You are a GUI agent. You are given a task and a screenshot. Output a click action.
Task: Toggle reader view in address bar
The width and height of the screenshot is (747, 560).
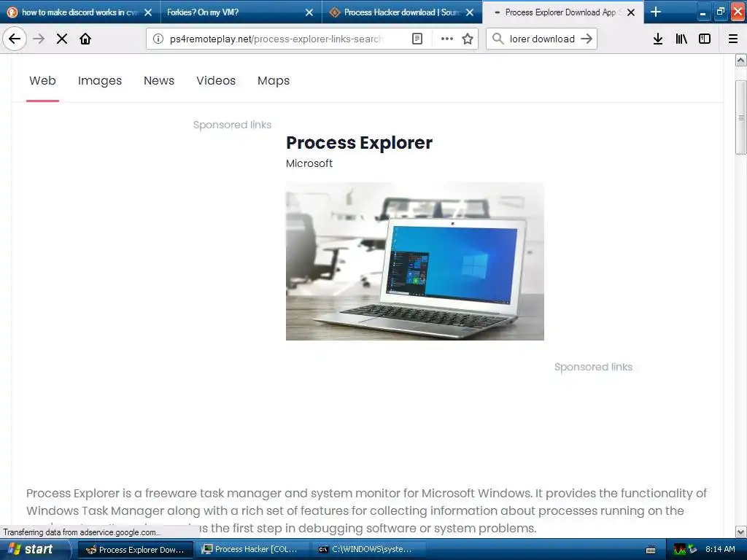point(417,39)
